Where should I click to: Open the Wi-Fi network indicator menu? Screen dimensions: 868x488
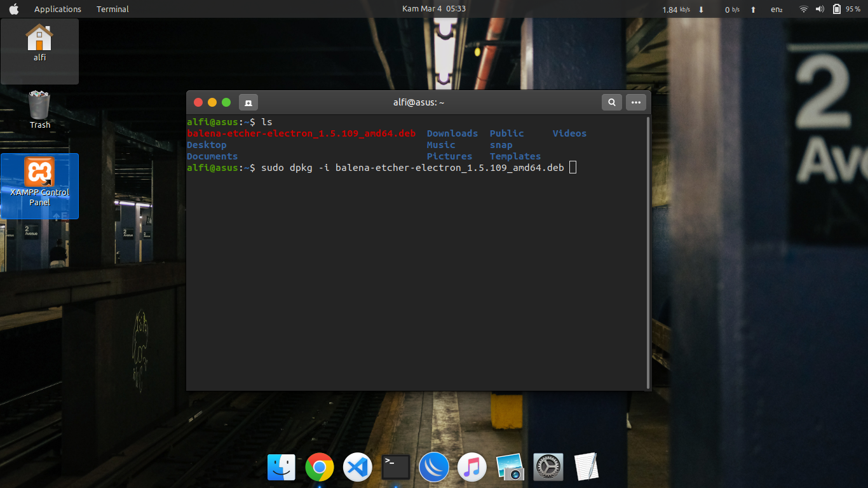coord(803,9)
